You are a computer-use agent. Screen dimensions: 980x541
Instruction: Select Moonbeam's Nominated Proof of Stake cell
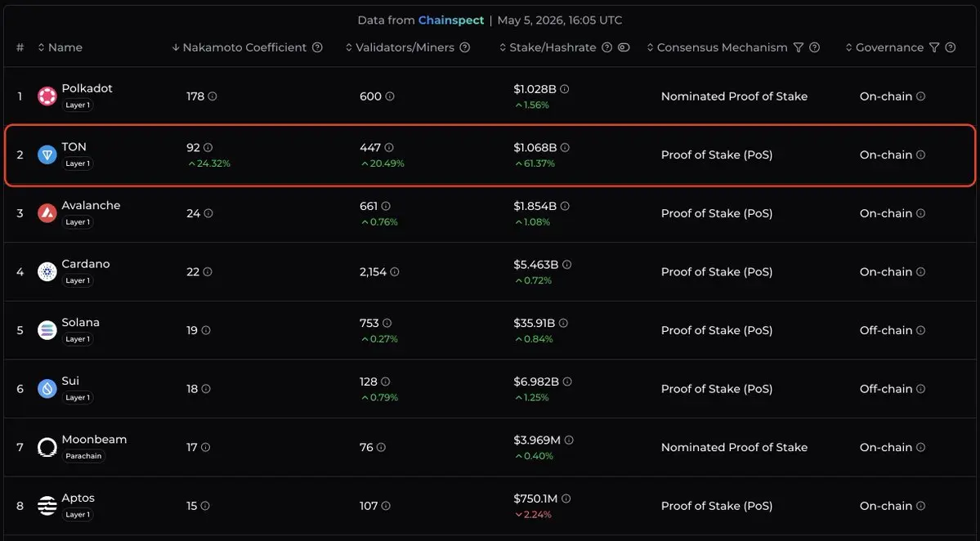[734, 447]
